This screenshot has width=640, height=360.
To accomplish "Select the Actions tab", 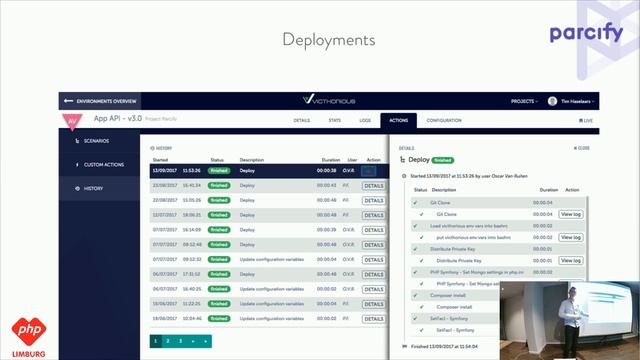I will click(x=398, y=120).
